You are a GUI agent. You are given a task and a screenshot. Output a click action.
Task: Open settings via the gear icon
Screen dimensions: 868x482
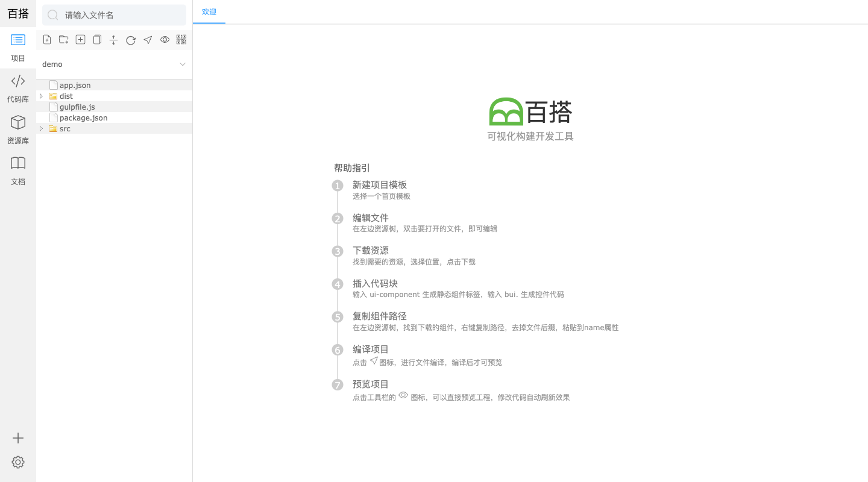18,462
